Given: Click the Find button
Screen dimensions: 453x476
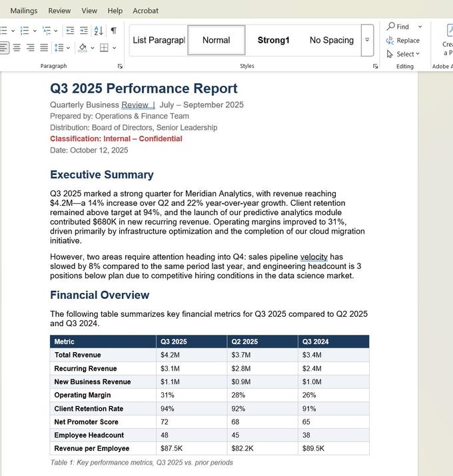Looking at the screenshot, I should 398,27.
